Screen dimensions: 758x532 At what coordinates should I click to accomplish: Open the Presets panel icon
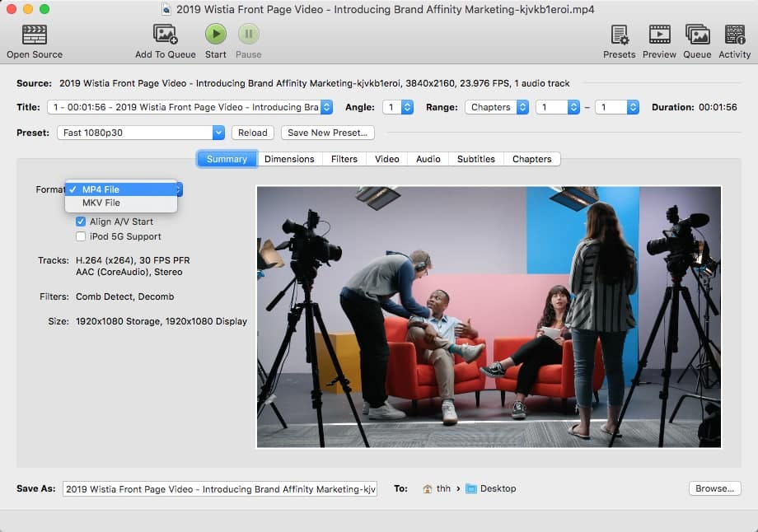pos(620,35)
